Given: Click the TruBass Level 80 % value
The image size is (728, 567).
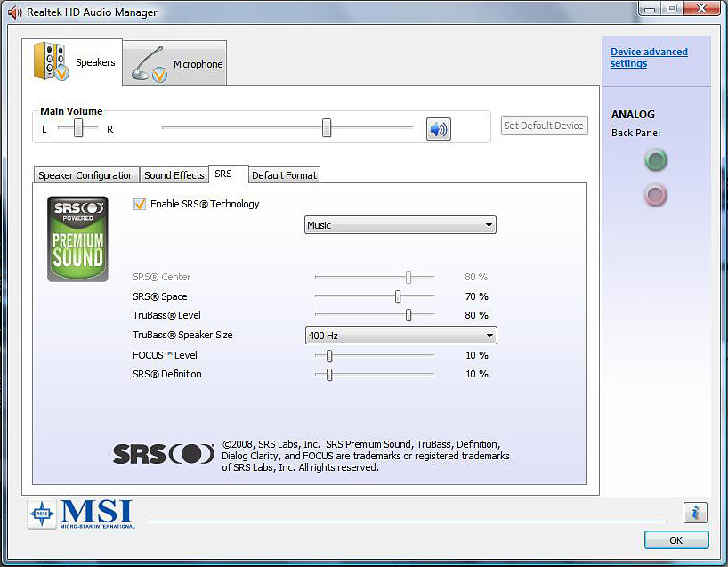Looking at the screenshot, I should point(477,315).
